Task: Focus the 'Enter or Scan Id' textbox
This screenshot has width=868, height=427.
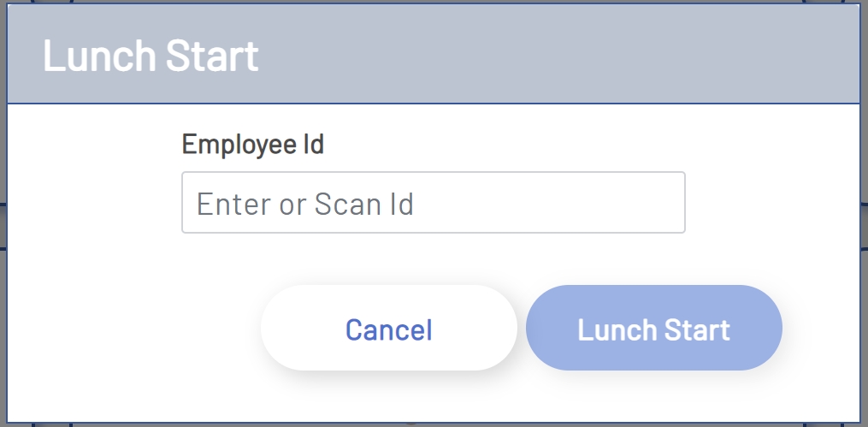Action: (433, 203)
